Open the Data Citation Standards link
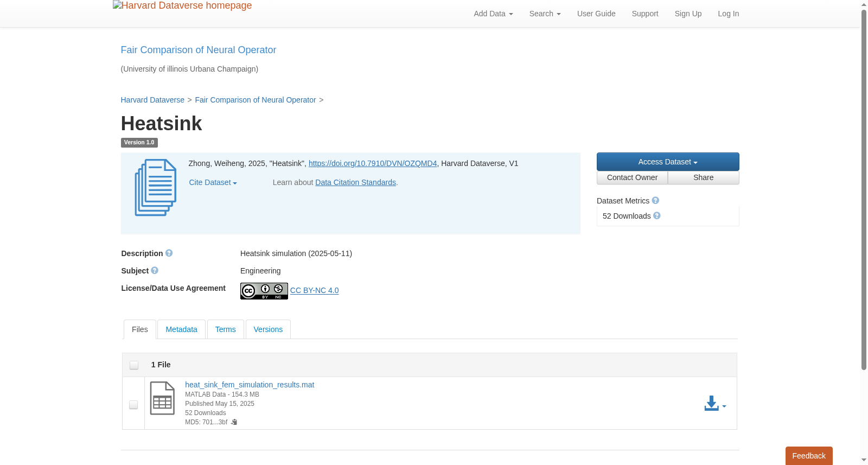 pos(355,182)
